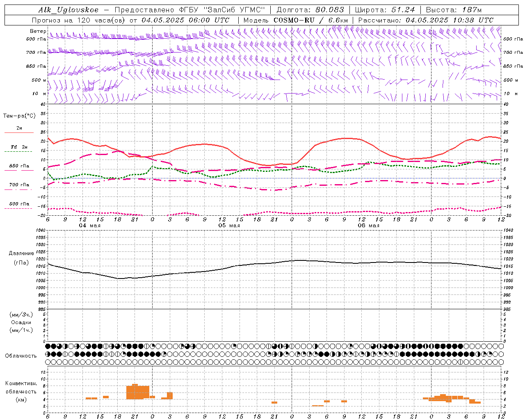Click the dash-dot line under "700 гПа" legend
This screenshot has height=420, width=525.
[18, 189]
